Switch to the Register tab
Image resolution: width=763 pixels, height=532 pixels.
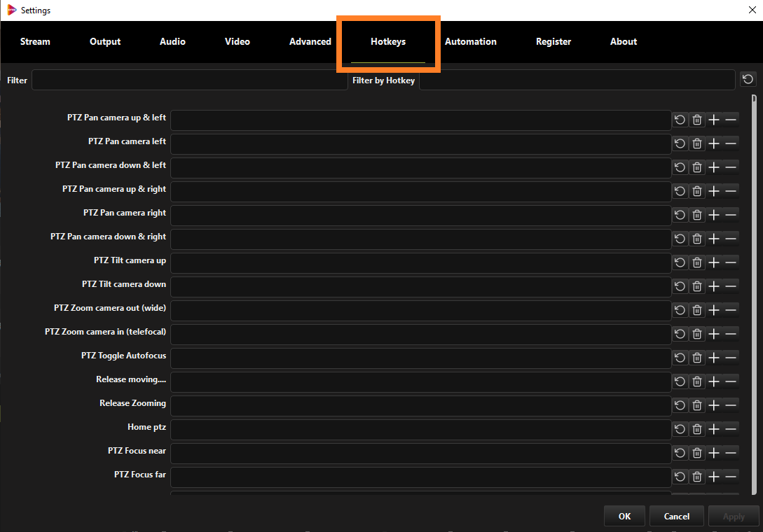pos(554,42)
